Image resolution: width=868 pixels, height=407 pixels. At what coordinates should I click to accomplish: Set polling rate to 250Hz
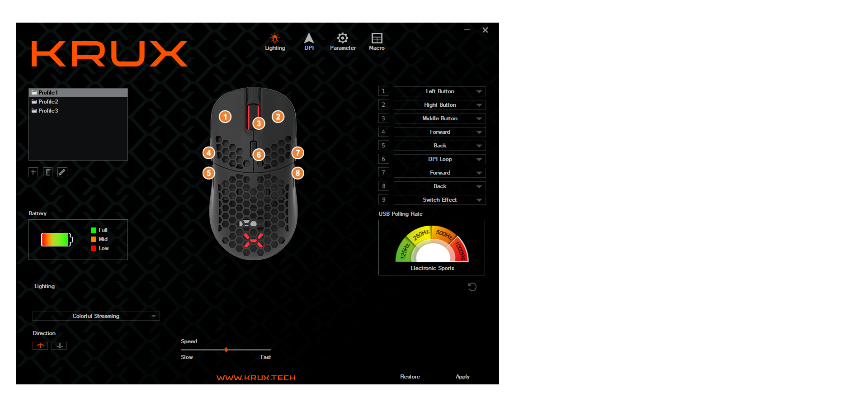coord(420,234)
